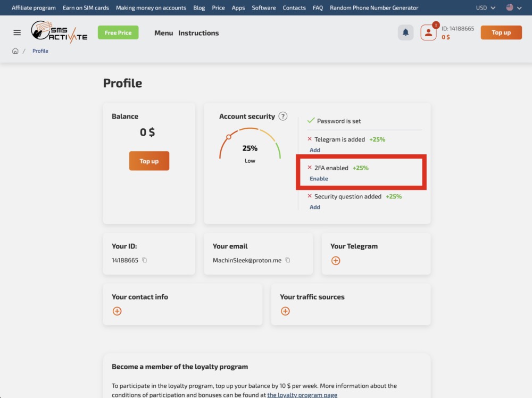The height and width of the screenshot is (398, 532).
Task: Open the FAQ page
Action: 318,7
